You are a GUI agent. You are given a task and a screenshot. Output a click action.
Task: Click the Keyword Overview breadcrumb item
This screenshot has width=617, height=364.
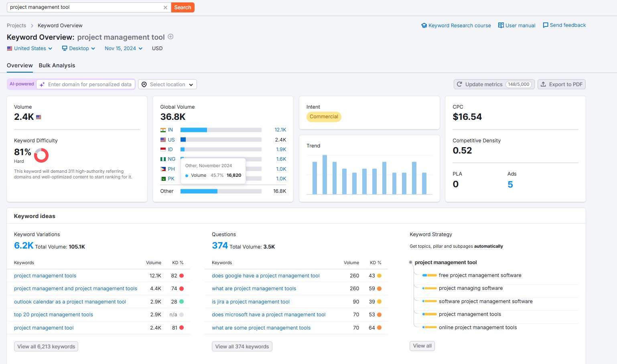click(x=60, y=26)
